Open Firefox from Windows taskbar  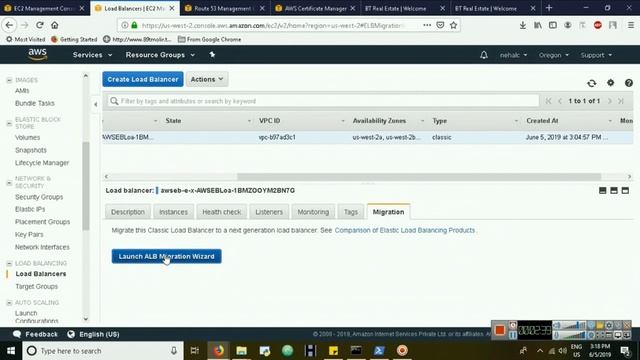tap(218, 350)
